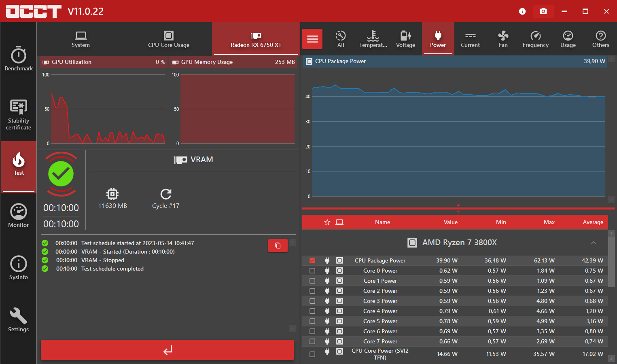Collapse graph using the up arrow on divider

coord(458,205)
